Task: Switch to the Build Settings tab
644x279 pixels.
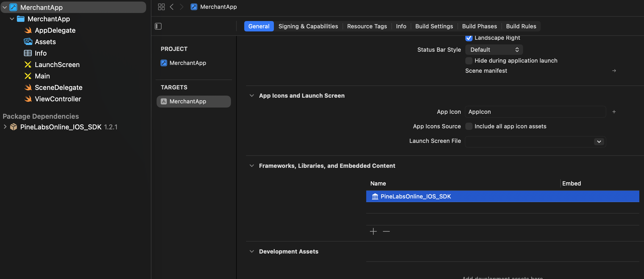Action: [434, 26]
